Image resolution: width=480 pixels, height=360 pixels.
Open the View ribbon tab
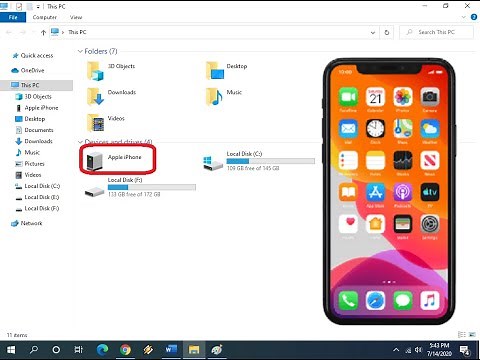click(76, 17)
